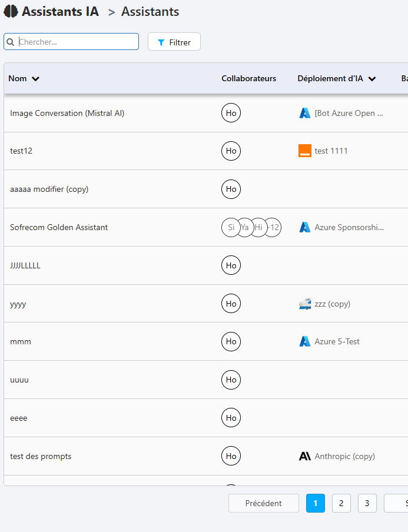Click the Anthropic (copy) deployment

[345, 456]
